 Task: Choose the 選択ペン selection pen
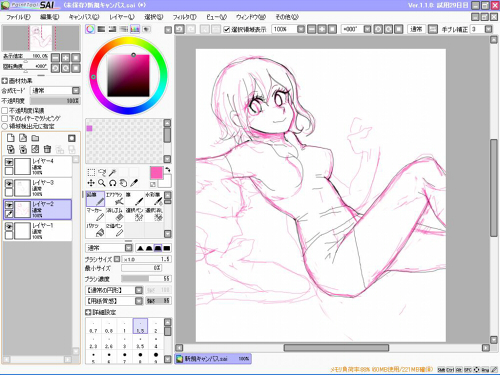134,214
